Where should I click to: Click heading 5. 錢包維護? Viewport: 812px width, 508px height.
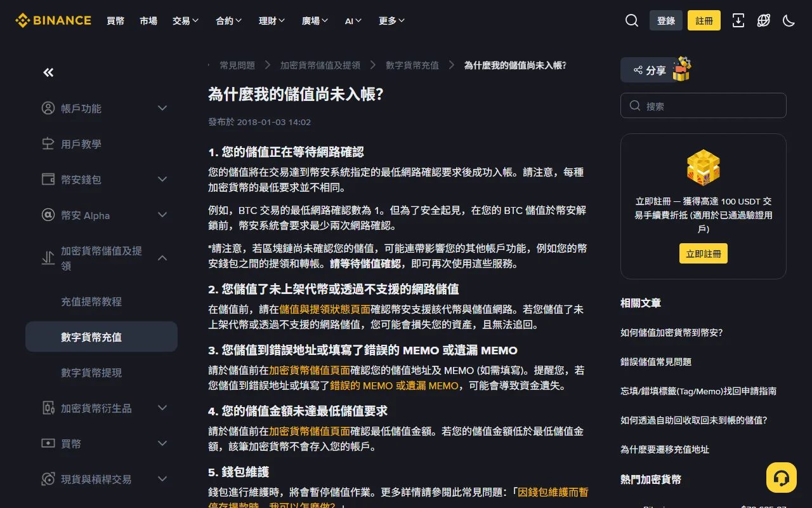pyautogui.click(x=239, y=472)
